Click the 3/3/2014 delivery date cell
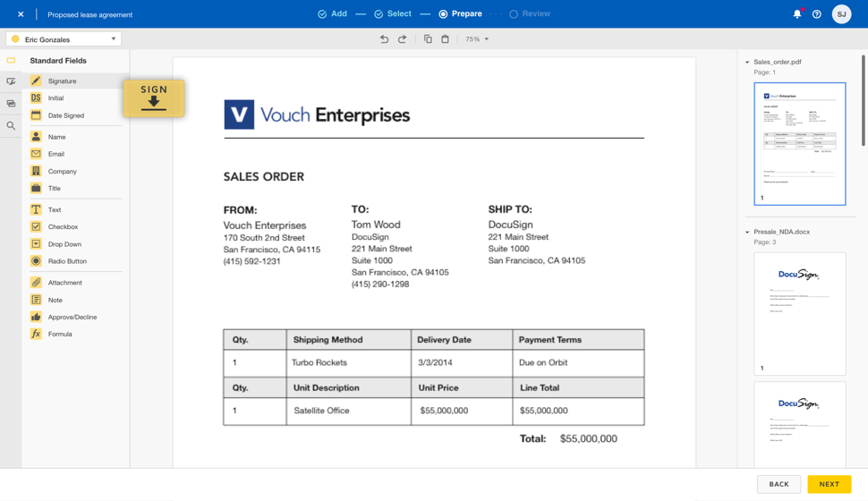 [462, 362]
